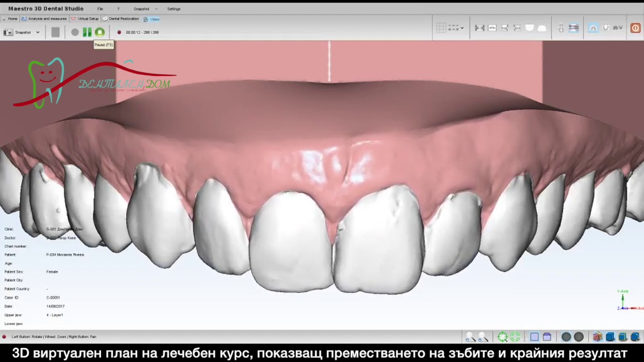Select the front jaw view icon
Viewport: 644px width, 362px height.
point(479,28)
